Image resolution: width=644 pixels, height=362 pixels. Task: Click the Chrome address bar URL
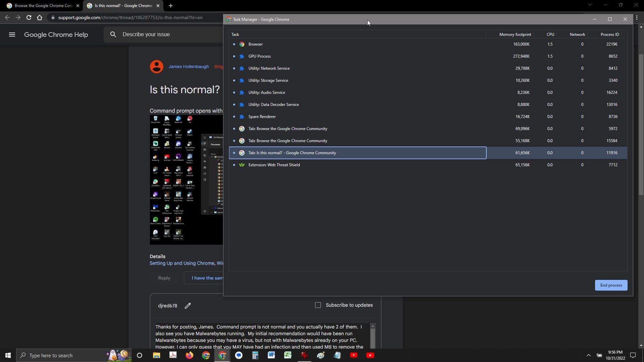click(130, 17)
